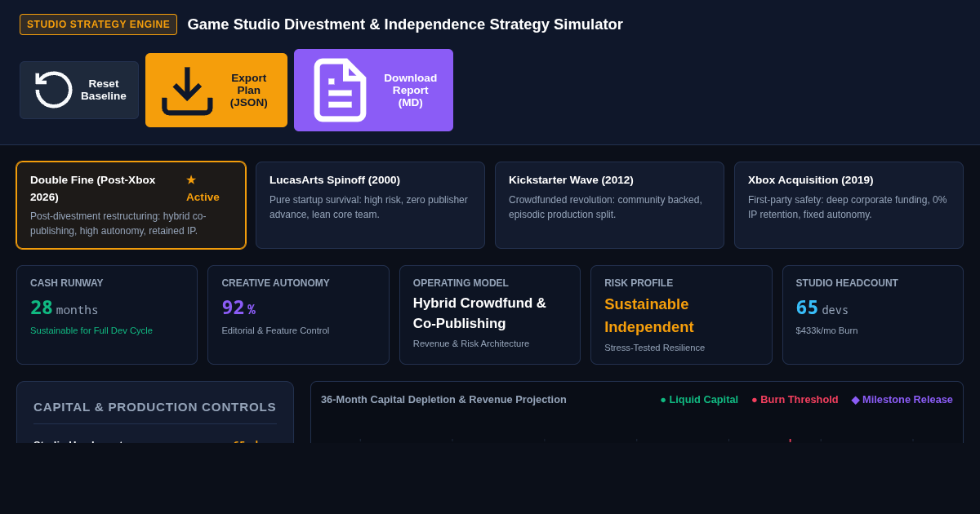This screenshot has width=980, height=514.
Task: Click the Sustainable Independent risk profile text
Action: click(649, 316)
